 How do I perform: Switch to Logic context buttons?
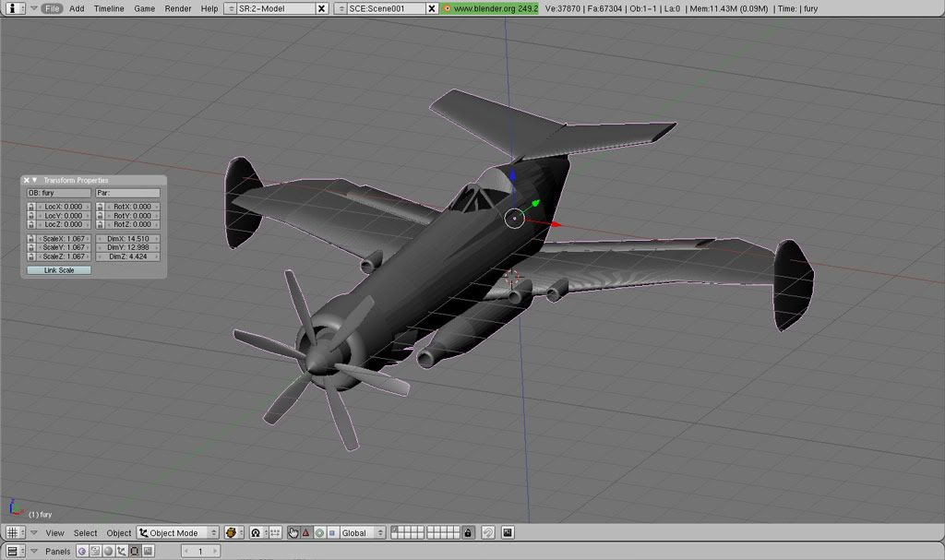[x=82, y=551]
